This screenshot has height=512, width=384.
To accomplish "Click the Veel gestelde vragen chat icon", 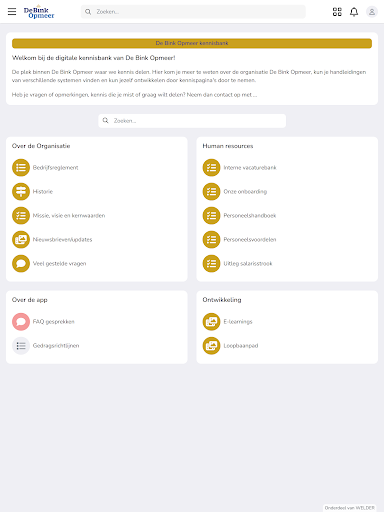I will coord(21,264).
